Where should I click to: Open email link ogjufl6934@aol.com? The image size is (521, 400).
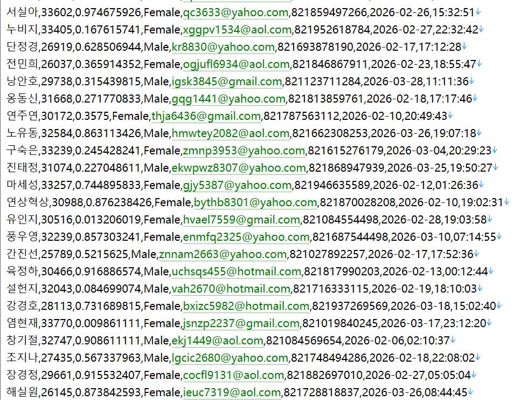(236, 64)
